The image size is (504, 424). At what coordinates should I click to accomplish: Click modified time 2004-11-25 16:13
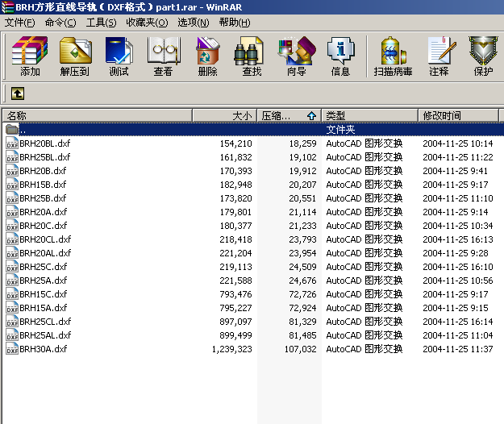(458, 239)
